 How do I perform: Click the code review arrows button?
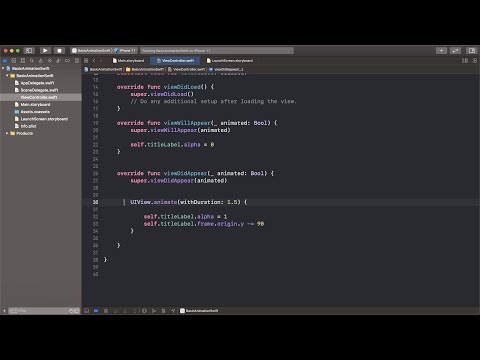pyautogui.click(x=455, y=51)
